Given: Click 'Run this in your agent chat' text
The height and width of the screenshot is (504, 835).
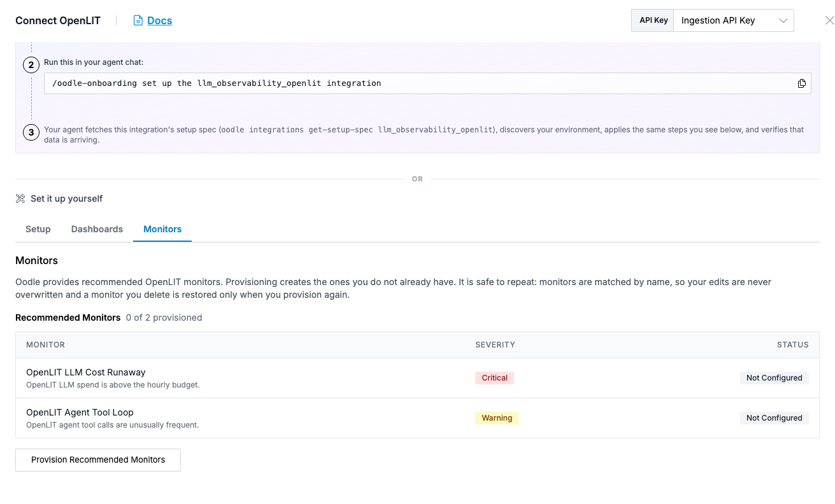Looking at the screenshot, I should click(x=94, y=62).
